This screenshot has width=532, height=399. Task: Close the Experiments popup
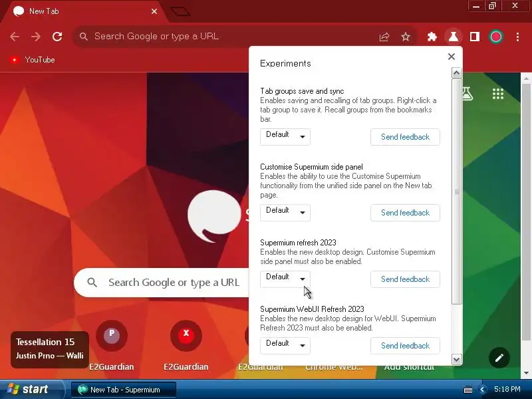(452, 57)
